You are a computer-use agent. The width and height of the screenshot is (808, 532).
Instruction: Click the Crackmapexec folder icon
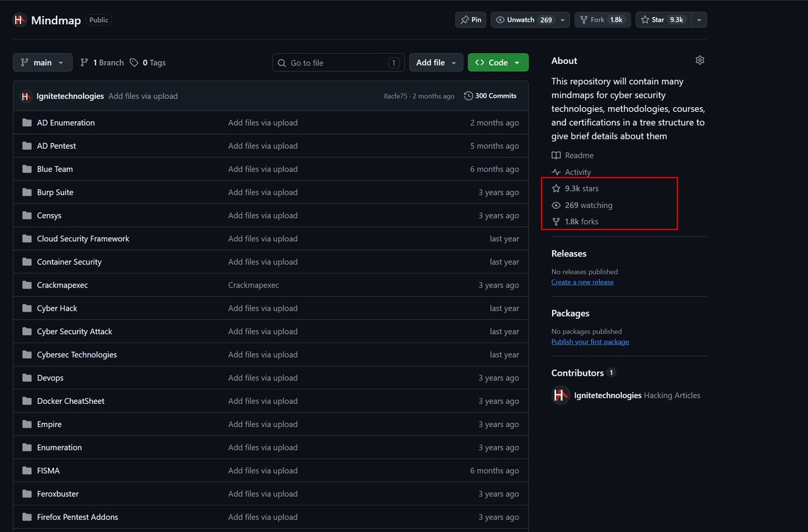27,285
